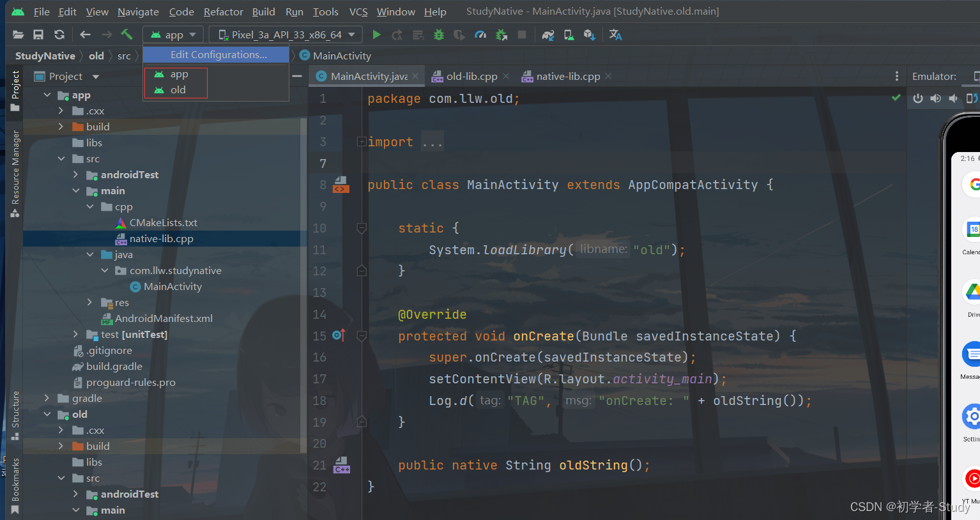Click the forward navigation arrow
The height and width of the screenshot is (520, 980).
[107, 34]
